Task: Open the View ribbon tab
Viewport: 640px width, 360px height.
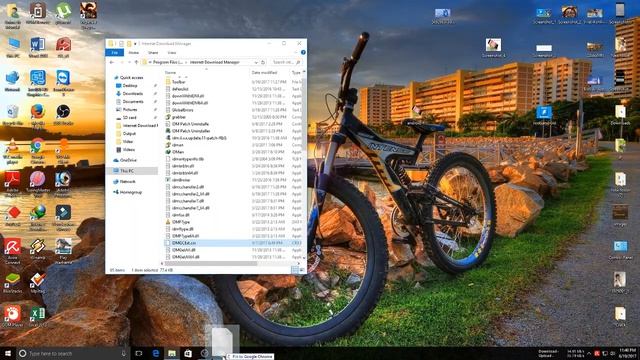Action: coord(172,53)
